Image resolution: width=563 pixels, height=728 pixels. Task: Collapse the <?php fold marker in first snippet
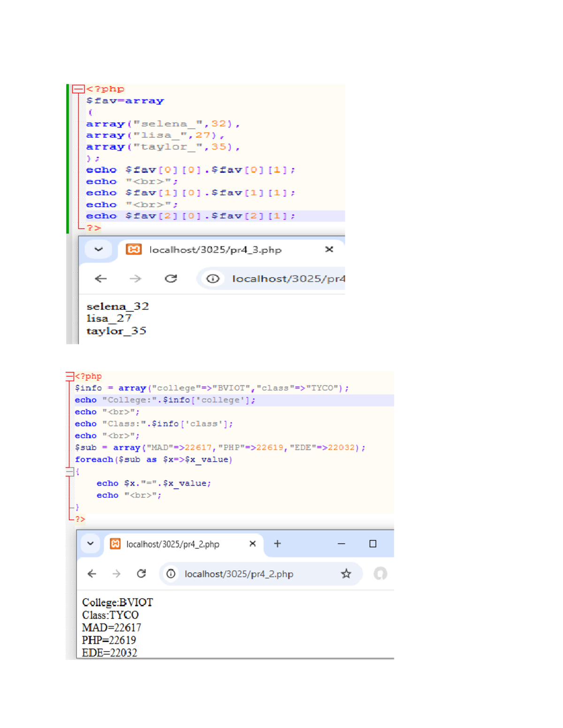(x=78, y=88)
